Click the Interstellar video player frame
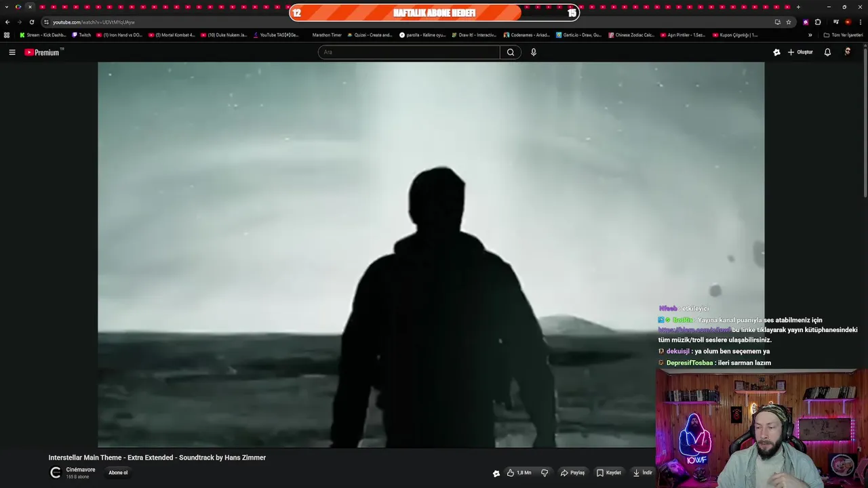 point(431,255)
